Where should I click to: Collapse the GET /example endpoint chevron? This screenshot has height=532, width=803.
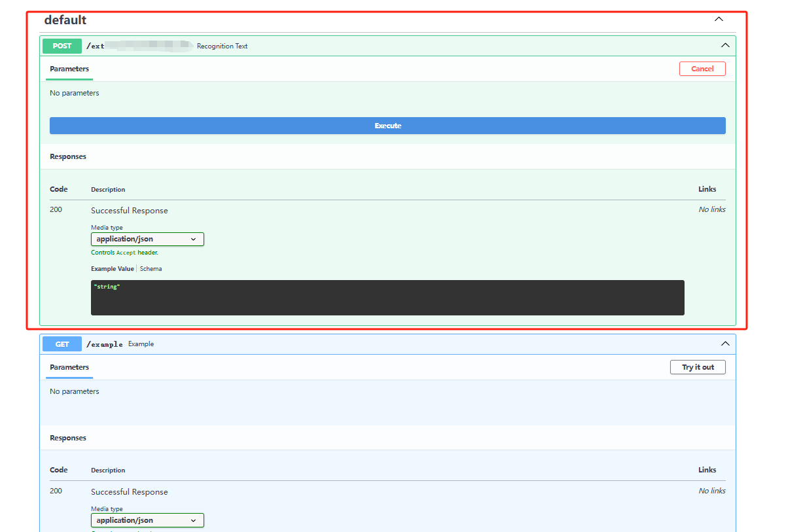coord(724,344)
